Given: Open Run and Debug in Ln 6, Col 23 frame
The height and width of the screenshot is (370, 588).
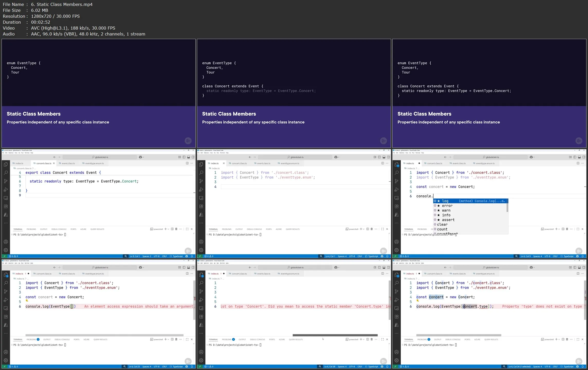Looking at the screenshot, I should tap(6, 300).
